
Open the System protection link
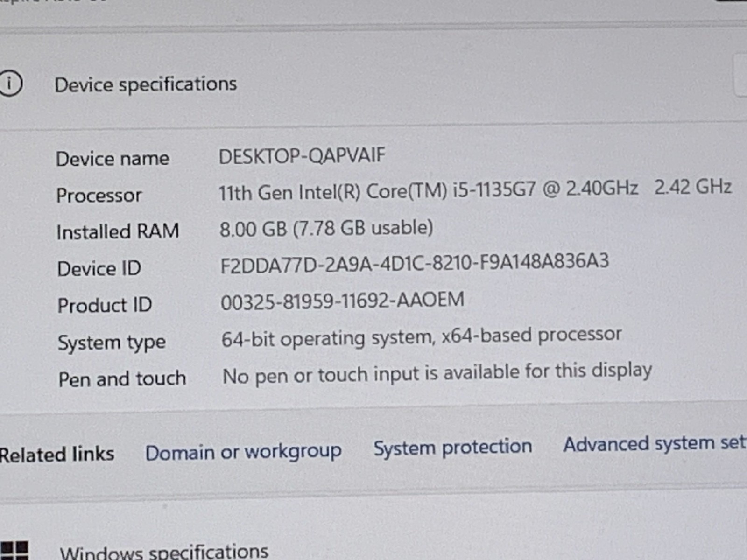coord(452,447)
